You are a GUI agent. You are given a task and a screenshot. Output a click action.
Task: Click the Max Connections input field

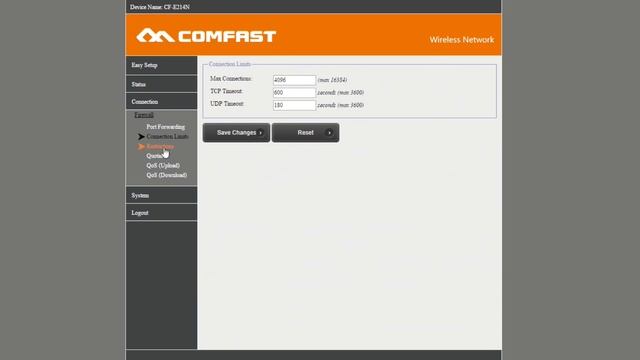click(294, 80)
